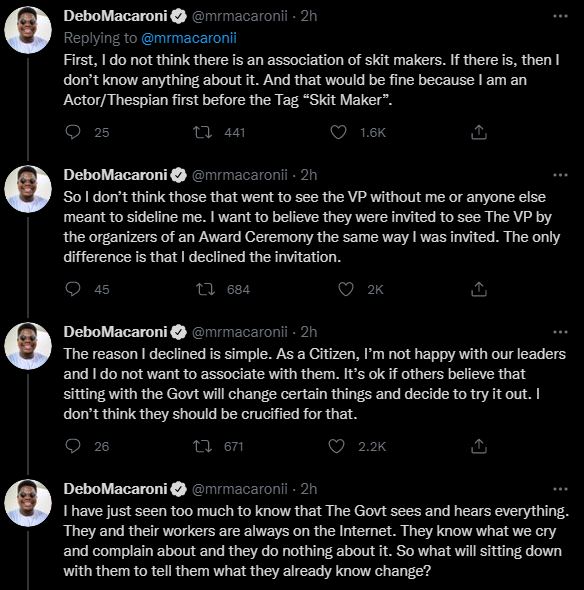
Task: Open the profile picture on the last tweet
Action: tap(28, 503)
